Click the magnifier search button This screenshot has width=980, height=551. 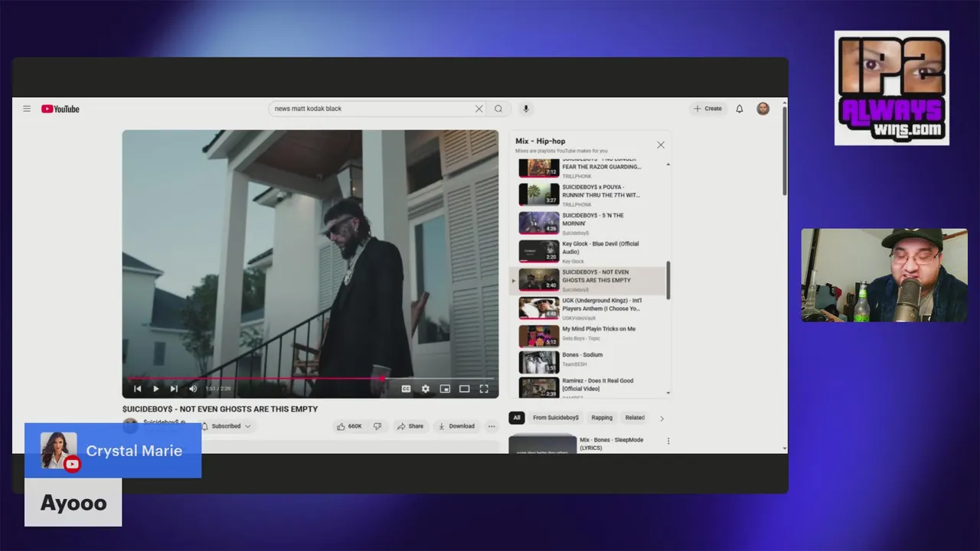pyautogui.click(x=498, y=109)
